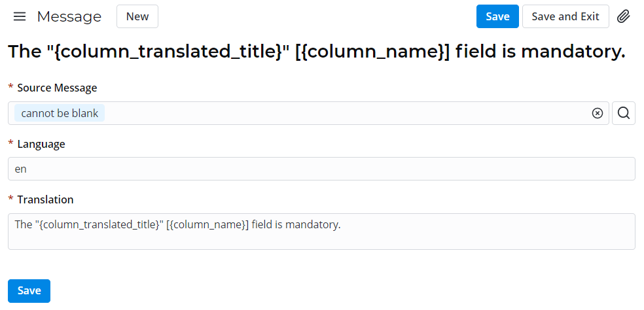Click the required asterisk beside Language
Image resolution: width=644 pixels, height=310 pixels.
(10, 144)
